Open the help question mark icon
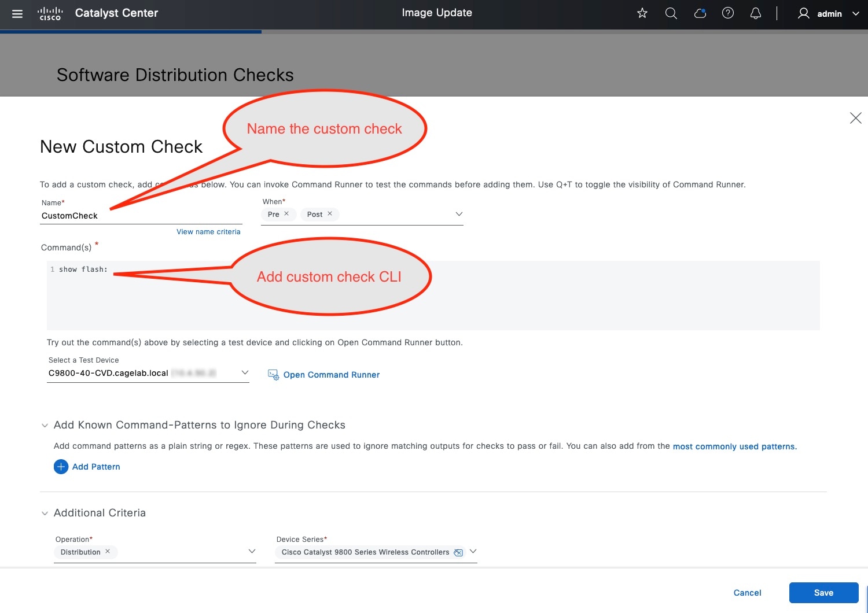This screenshot has width=868, height=613. click(x=728, y=13)
